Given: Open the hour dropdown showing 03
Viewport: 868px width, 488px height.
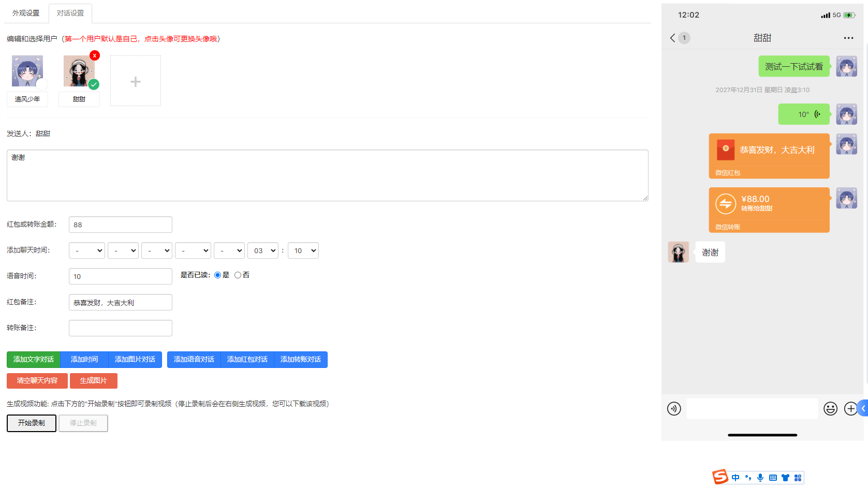Looking at the screenshot, I should (x=263, y=250).
